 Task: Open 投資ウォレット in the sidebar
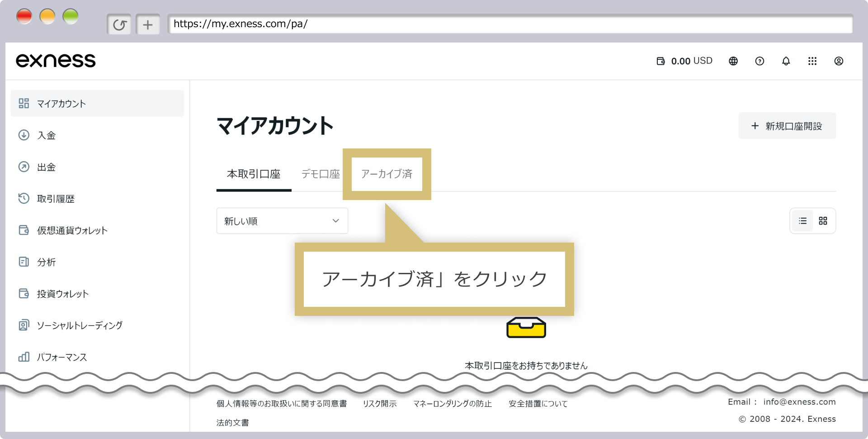click(97, 293)
